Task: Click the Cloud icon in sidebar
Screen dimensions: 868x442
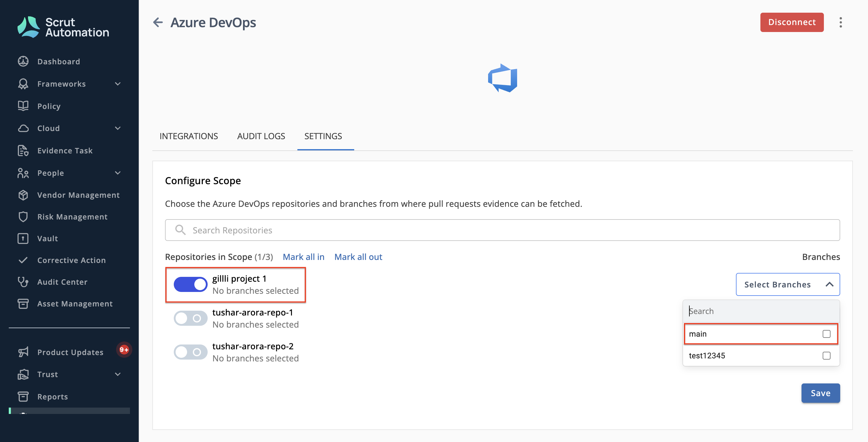Action: (23, 128)
